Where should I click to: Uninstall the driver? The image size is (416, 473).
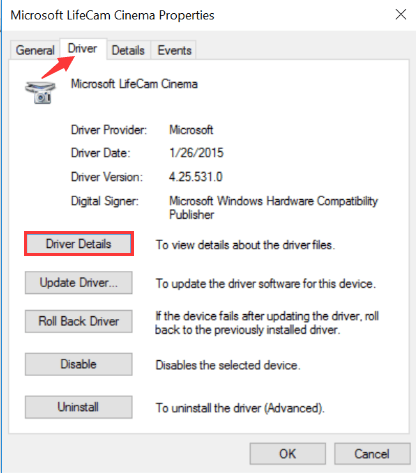coord(79,407)
